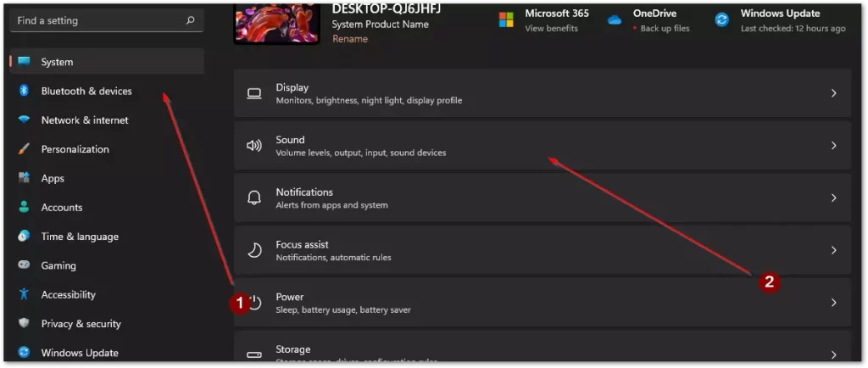
Task: Click the Rename link
Action: coord(350,39)
